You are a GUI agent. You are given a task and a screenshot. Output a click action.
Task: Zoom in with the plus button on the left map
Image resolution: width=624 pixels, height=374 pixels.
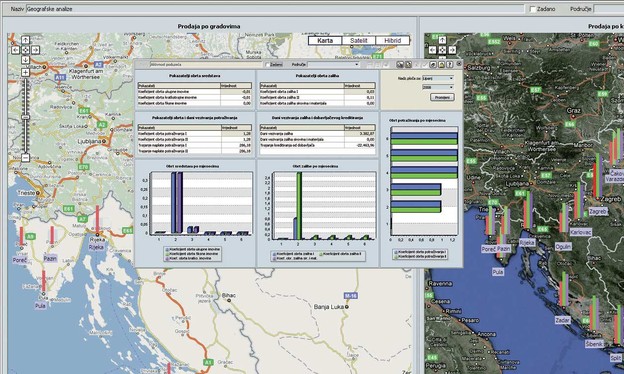click(x=25, y=72)
